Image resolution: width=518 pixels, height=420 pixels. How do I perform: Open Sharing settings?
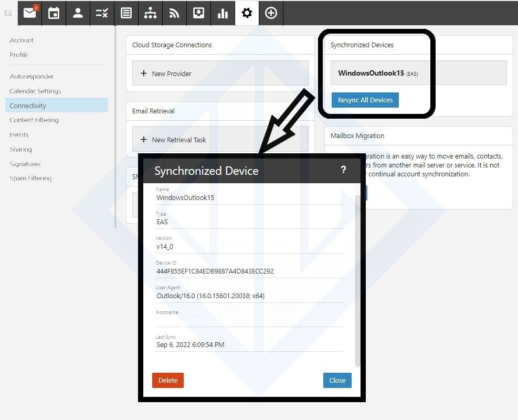coord(21,150)
